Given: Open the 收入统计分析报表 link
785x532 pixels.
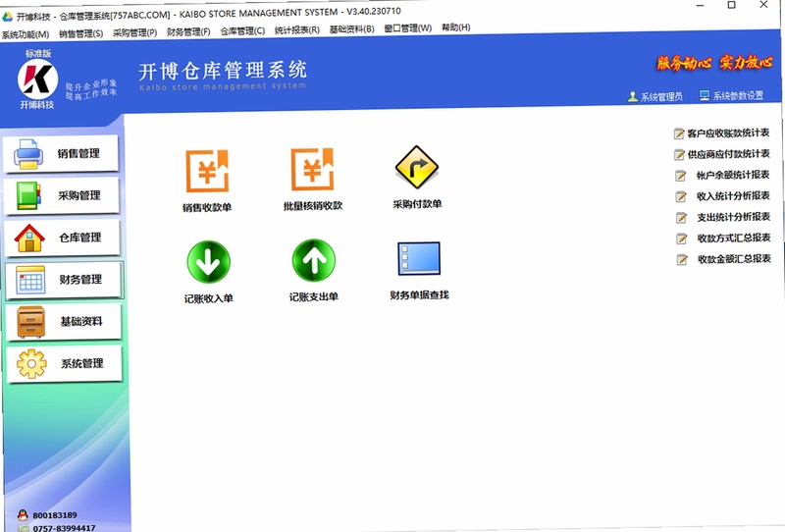Looking at the screenshot, I should tap(733, 196).
